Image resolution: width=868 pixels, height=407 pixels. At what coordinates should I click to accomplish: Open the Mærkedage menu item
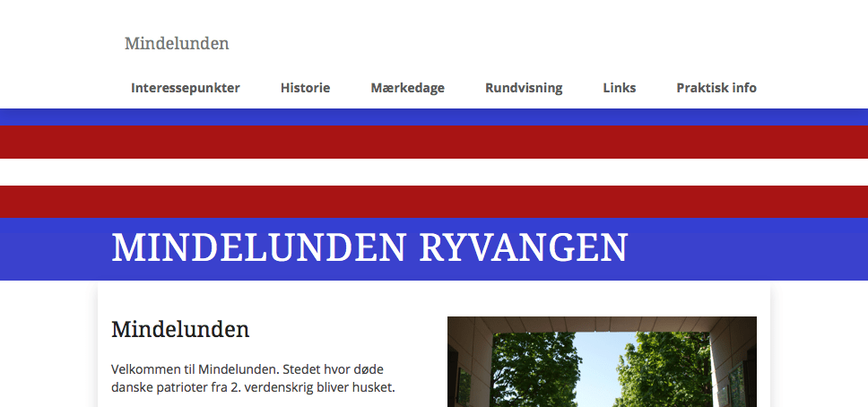[x=407, y=88]
